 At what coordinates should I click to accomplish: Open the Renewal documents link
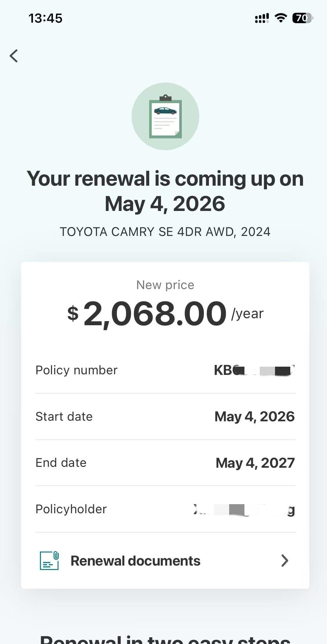[135, 561]
